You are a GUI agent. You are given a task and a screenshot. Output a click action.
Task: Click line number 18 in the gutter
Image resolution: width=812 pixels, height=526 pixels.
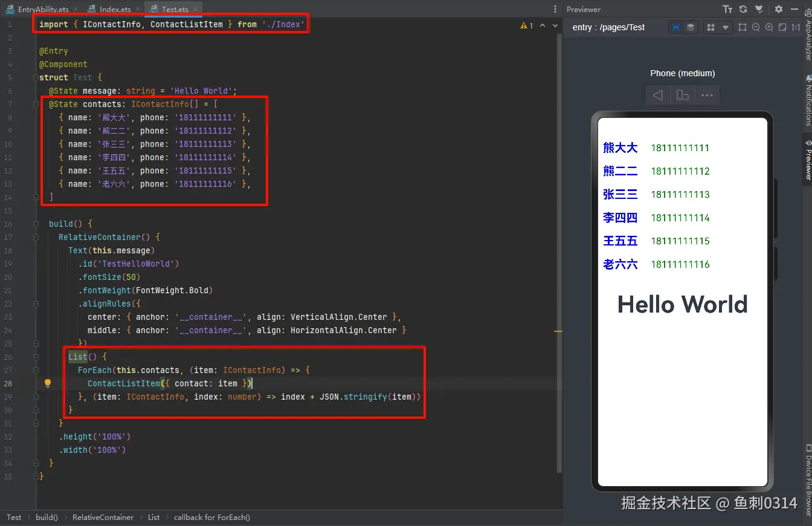click(x=8, y=250)
